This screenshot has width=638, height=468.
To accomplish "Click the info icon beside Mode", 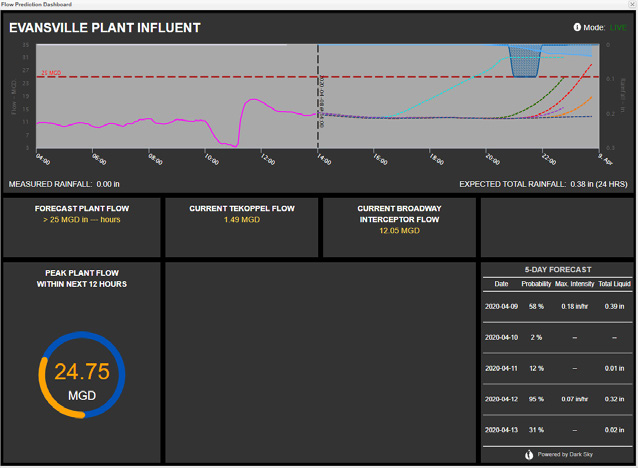I will tap(578, 27).
